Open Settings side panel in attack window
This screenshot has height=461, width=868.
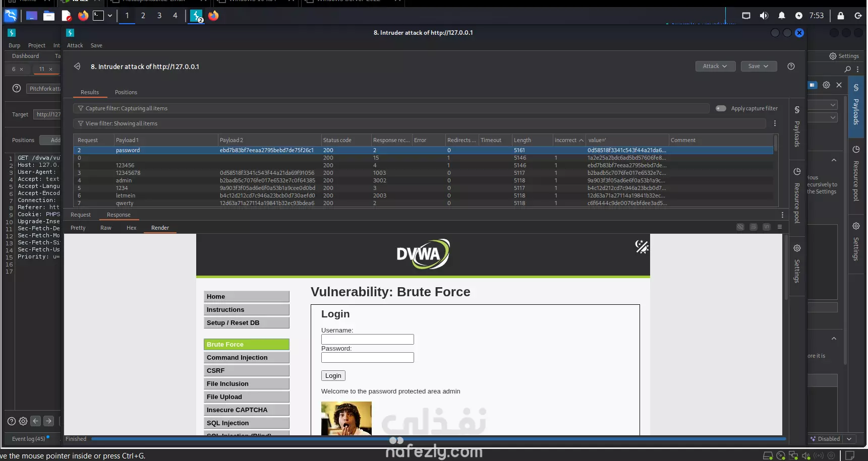tap(797, 264)
